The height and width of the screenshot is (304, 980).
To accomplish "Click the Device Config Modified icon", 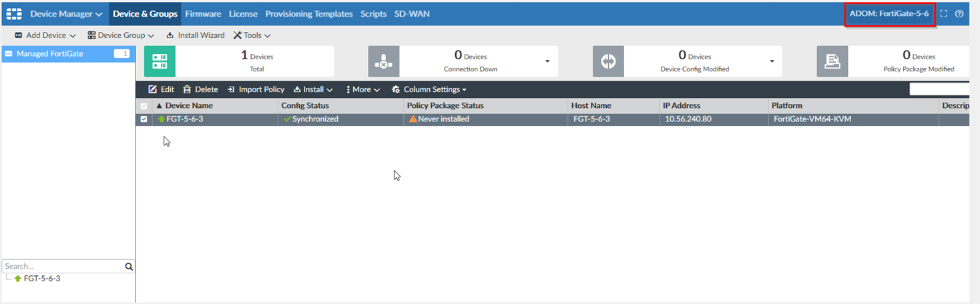I will click(x=608, y=61).
